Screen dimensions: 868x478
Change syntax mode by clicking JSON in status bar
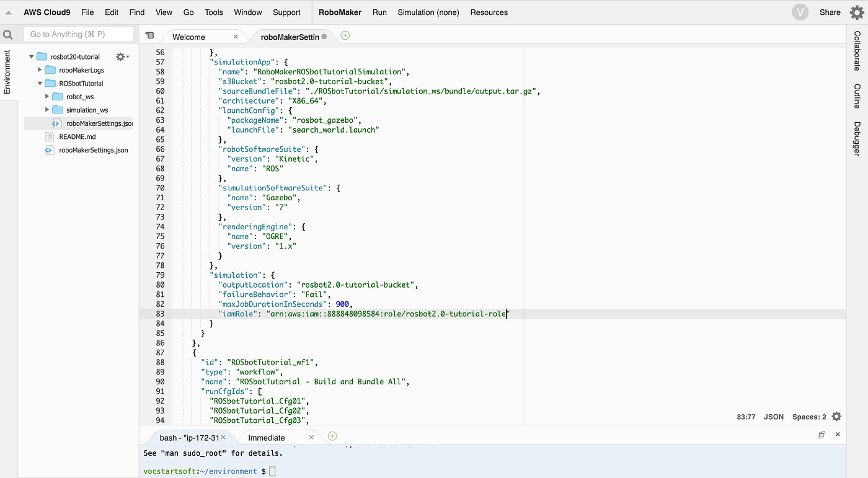tap(773, 417)
